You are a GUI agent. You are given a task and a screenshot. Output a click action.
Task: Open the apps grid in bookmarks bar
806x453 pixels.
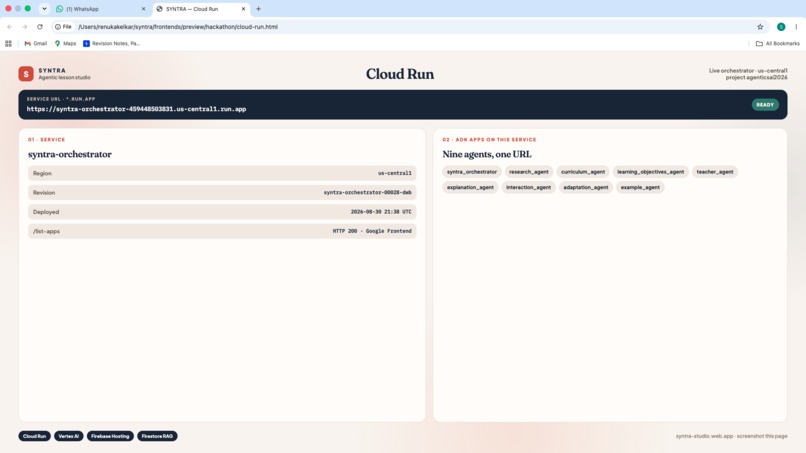pyautogui.click(x=8, y=44)
